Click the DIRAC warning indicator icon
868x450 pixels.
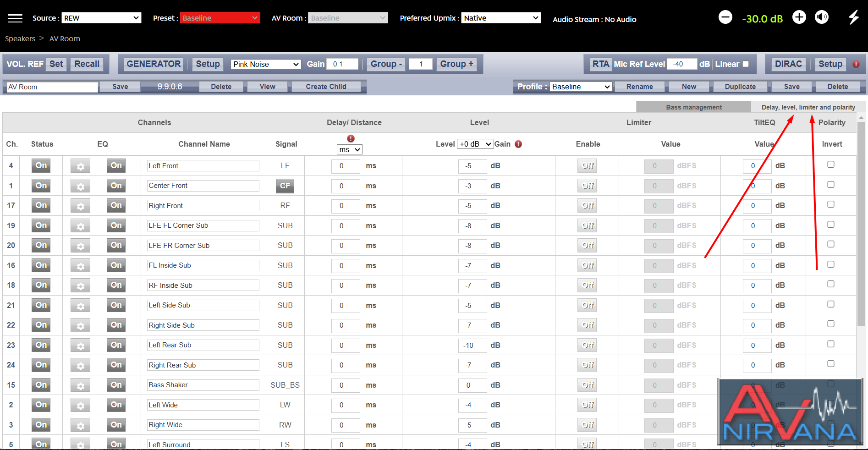click(x=856, y=64)
